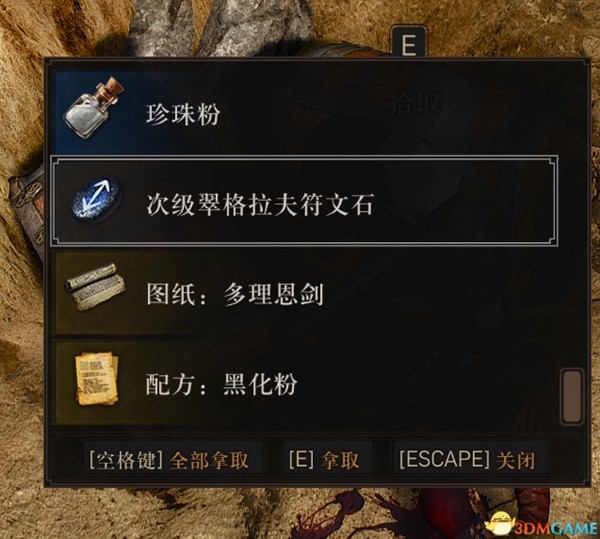The image size is (600, 539).
Task: Close the loot window via [ESCAPE] 关闭
Action: pos(467,460)
